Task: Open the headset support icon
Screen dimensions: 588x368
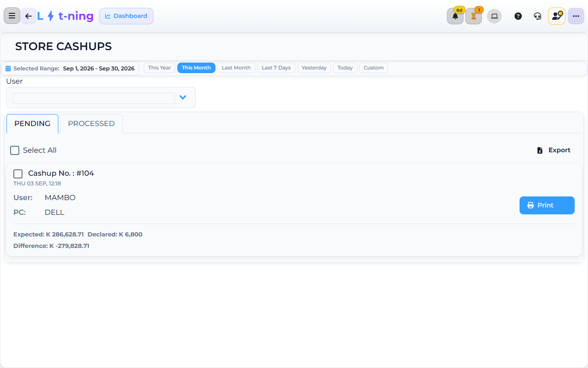Action: point(537,16)
